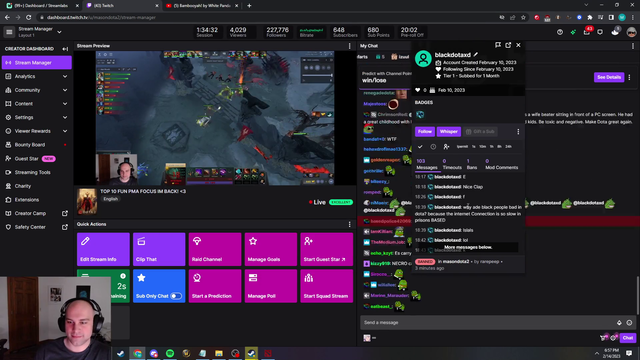This screenshot has width=640, height=360.
Task: Click the Manage Goals quick action
Action: click(x=271, y=249)
